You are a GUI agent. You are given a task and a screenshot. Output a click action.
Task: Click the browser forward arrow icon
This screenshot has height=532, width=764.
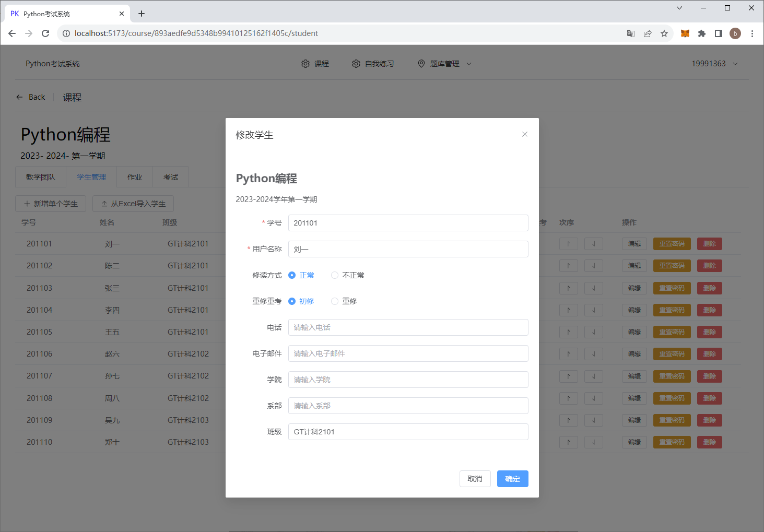tap(29, 33)
